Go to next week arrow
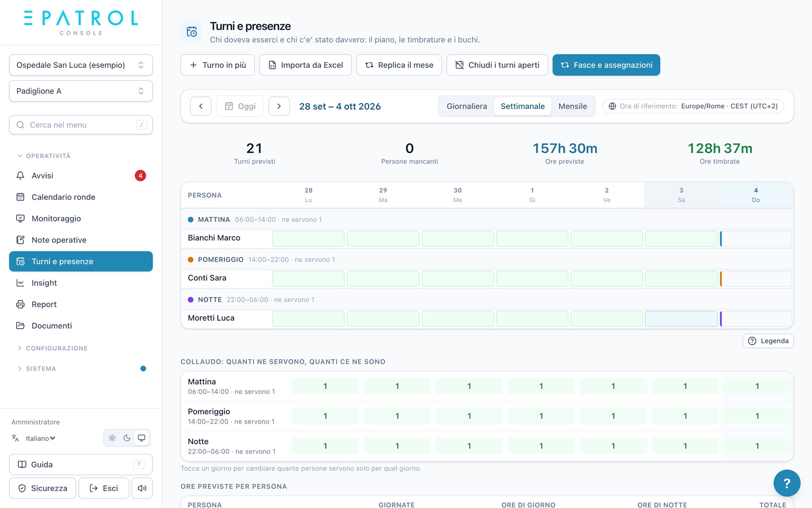 (279, 106)
